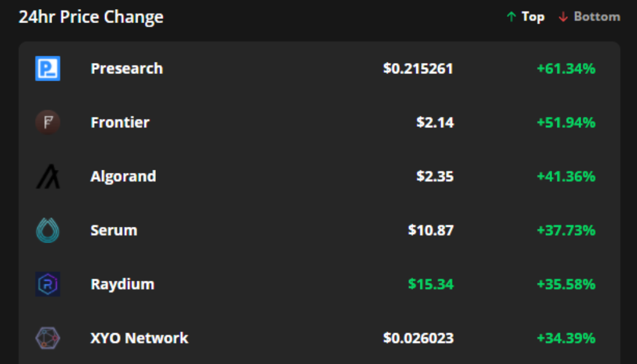Click the Raydium logo icon
This screenshot has height=364, width=637.
coord(47,283)
